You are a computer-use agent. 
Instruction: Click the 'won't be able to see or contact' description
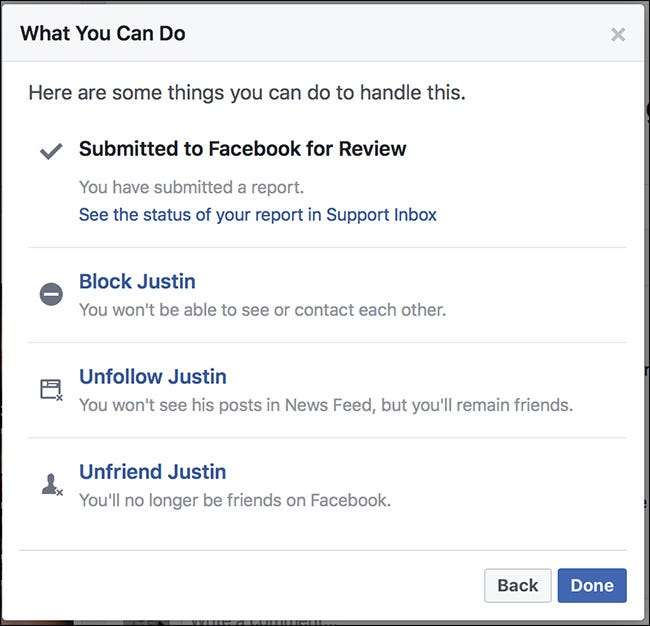(x=262, y=309)
